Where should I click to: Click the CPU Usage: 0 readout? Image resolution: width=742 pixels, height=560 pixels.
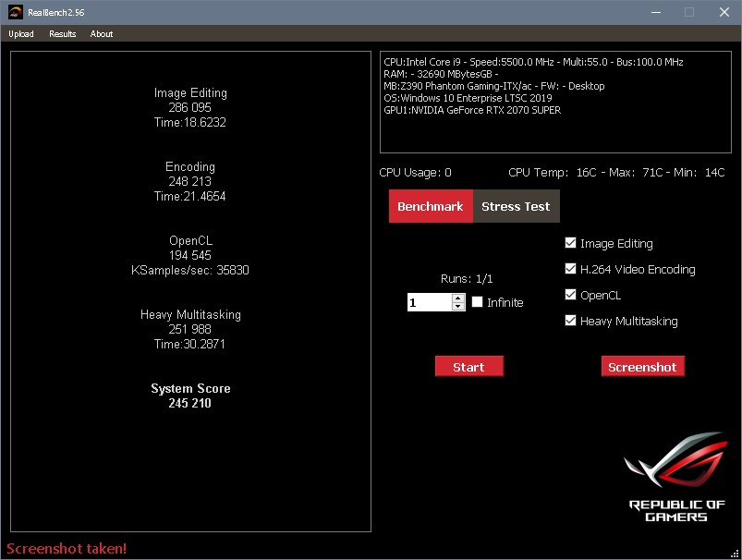point(415,172)
